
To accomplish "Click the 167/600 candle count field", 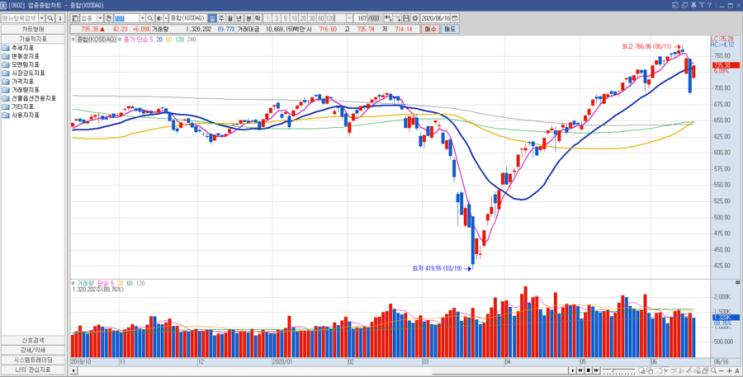I will click(x=367, y=18).
